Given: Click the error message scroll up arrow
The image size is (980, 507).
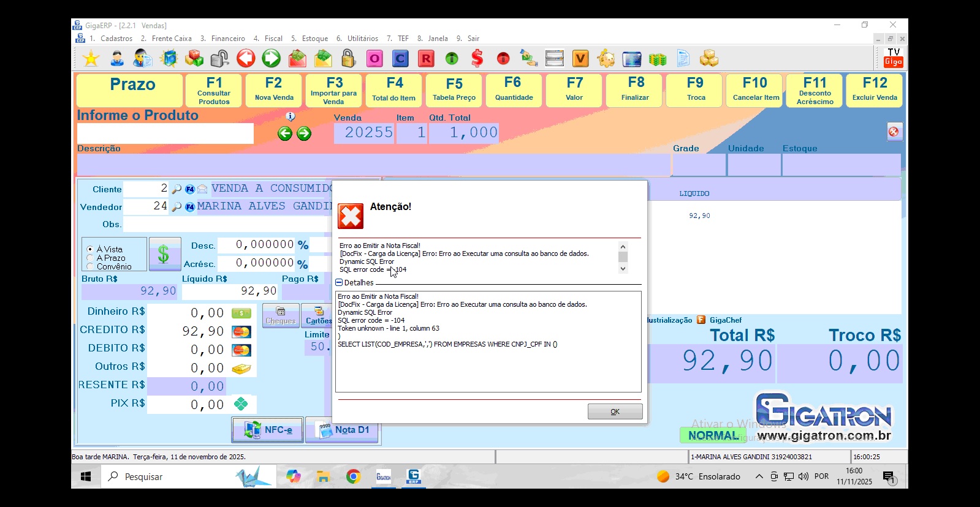Looking at the screenshot, I should (x=623, y=246).
